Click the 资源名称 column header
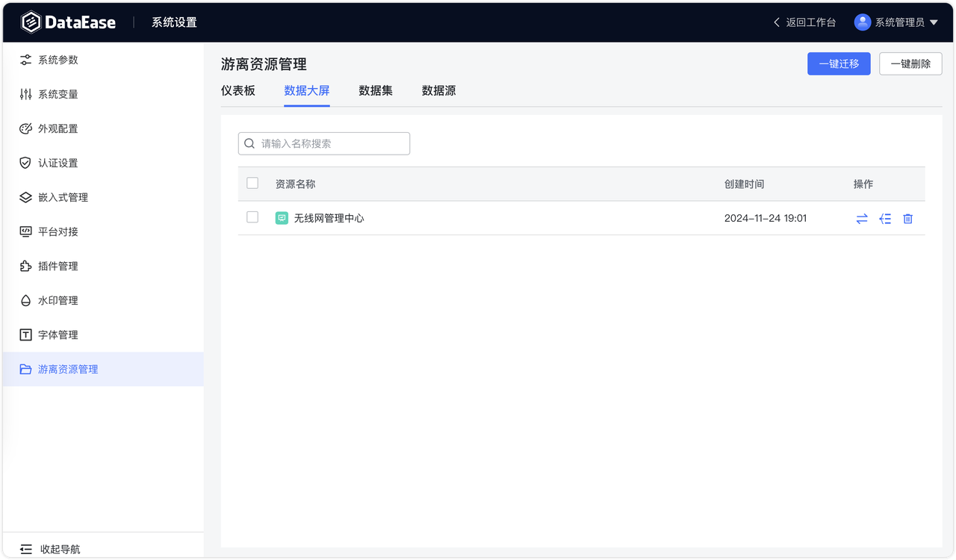The height and width of the screenshot is (560, 956). coord(296,184)
